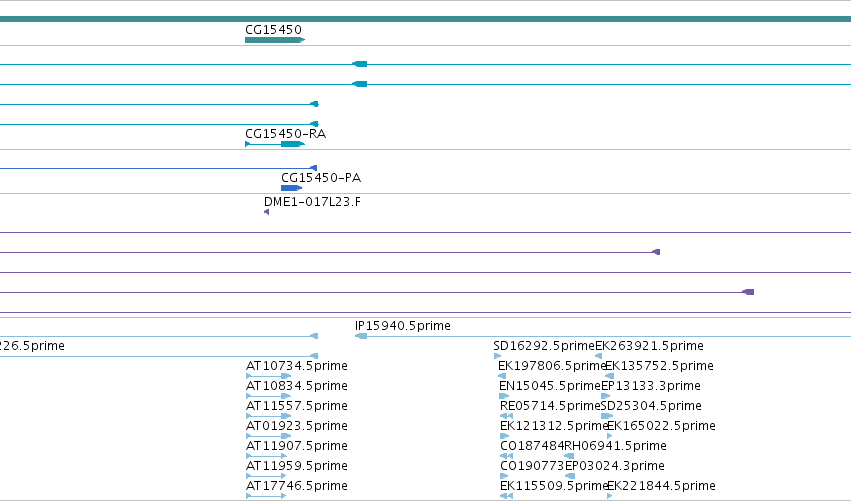This screenshot has height=501, width=851.
Task: Select the EP13133.3prime EST label
Action: coord(651,386)
